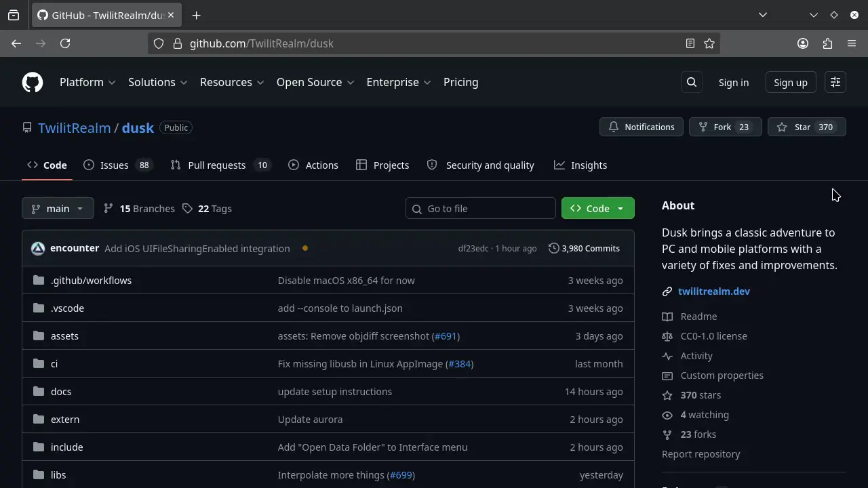Open the include folder row
This screenshot has width=868, height=488.
pyautogui.click(x=328, y=447)
